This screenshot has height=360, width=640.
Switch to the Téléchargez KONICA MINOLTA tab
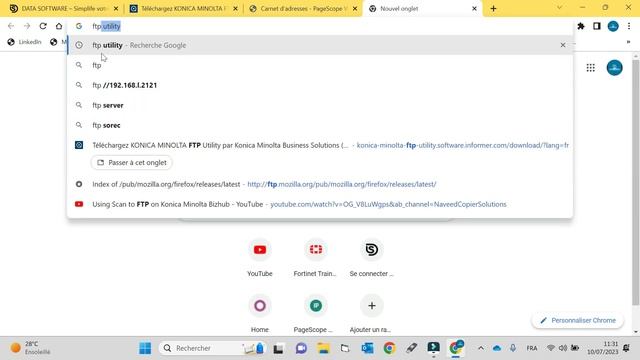click(x=184, y=8)
